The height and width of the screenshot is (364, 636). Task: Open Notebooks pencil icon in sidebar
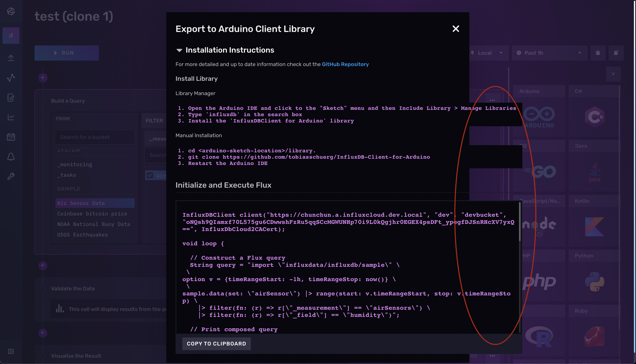coord(11,97)
